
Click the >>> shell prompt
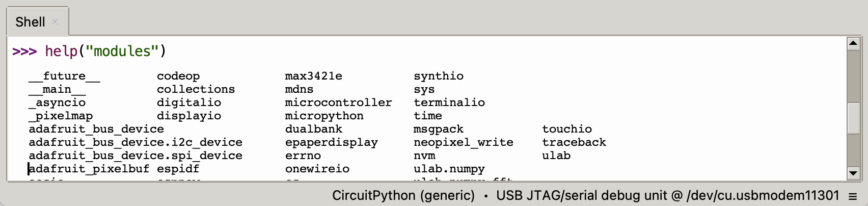(x=24, y=51)
